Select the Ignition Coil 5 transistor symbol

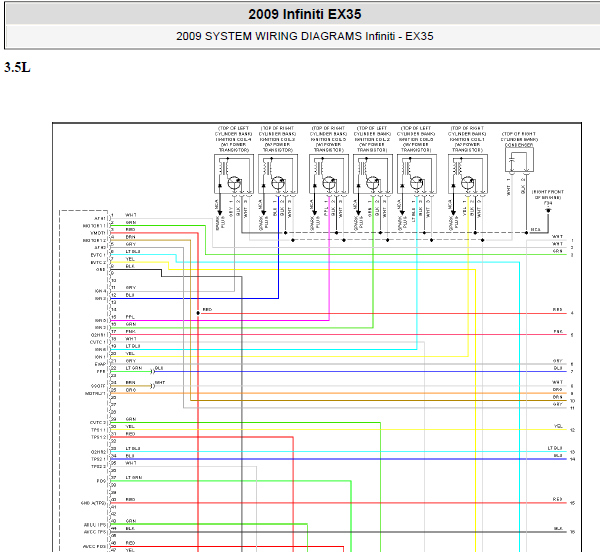tap(329, 183)
